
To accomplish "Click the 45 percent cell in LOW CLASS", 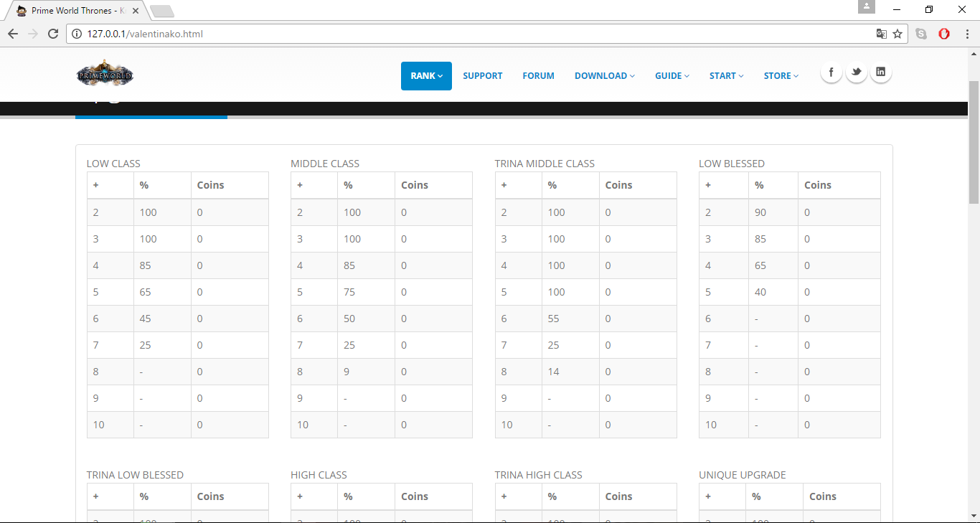I will click(x=162, y=319).
